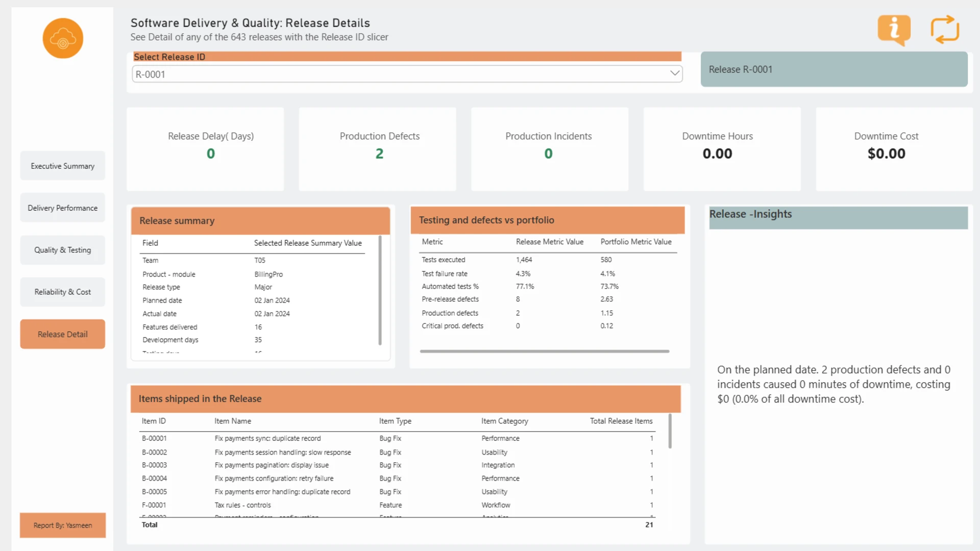Sort by Total Release Items header
This screenshot has width=980, height=551.
(x=621, y=421)
